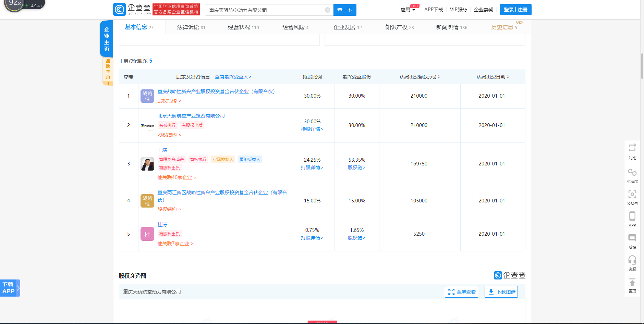Open the 知识产权 tab

click(x=399, y=27)
